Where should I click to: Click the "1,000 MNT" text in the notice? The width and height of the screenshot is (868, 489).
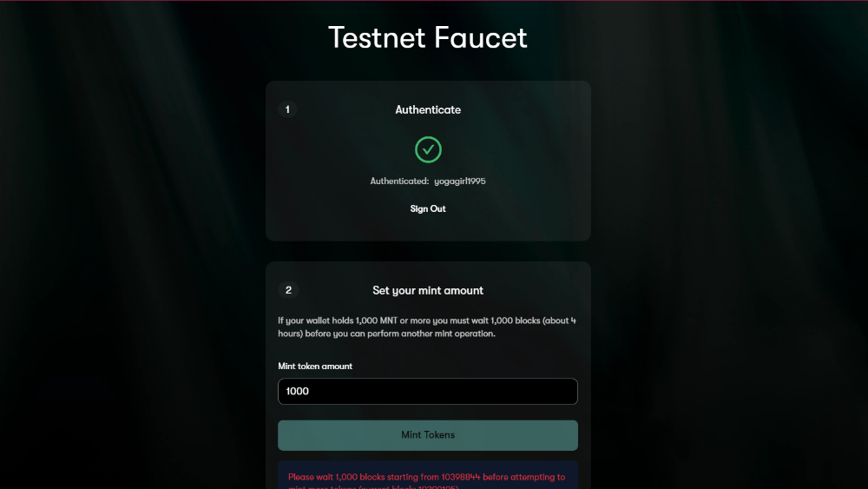coord(377,320)
